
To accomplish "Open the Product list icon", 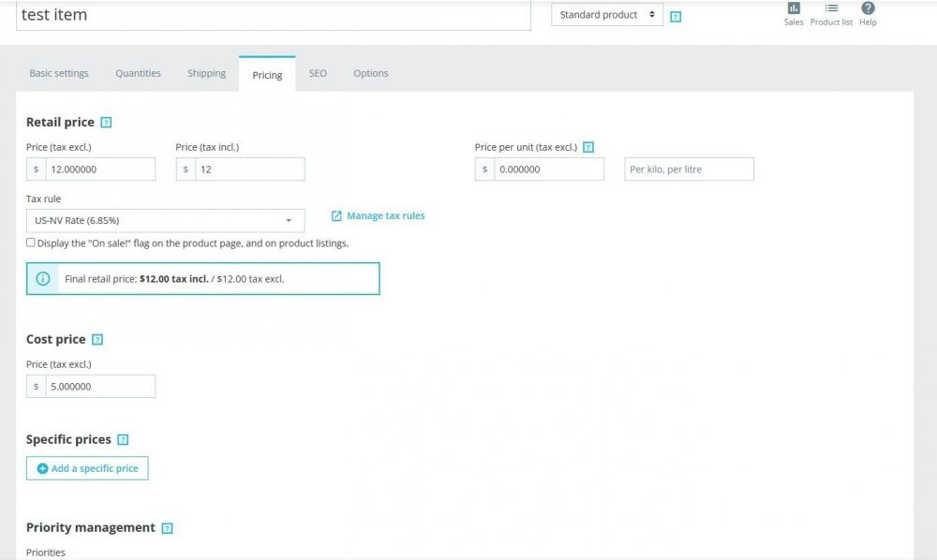I will (831, 7).
